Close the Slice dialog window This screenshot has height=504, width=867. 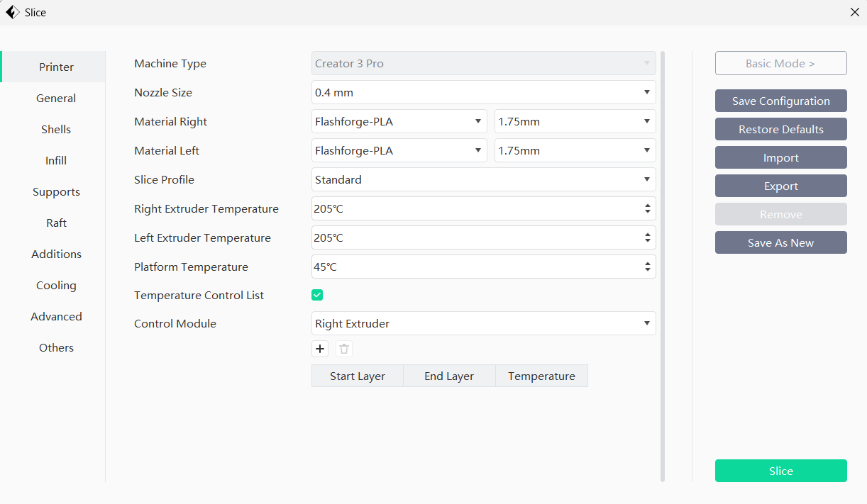854,12
